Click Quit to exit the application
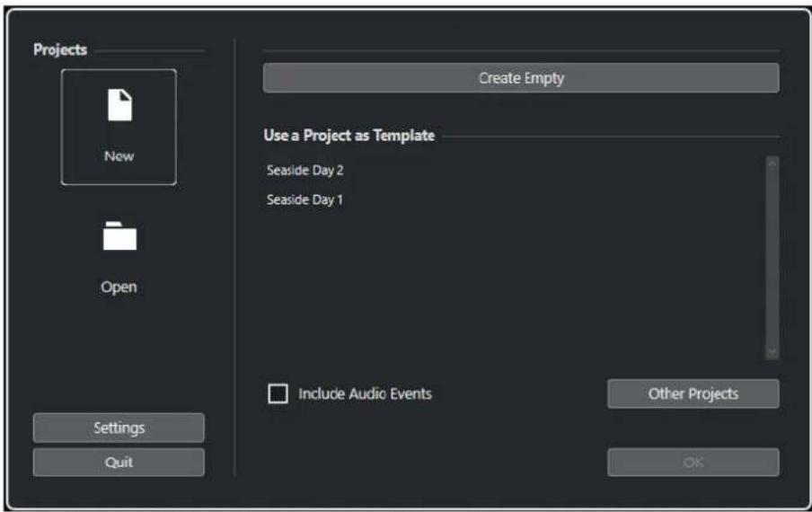This screenshot has width=812, height=512. click(x=119, y=462)
